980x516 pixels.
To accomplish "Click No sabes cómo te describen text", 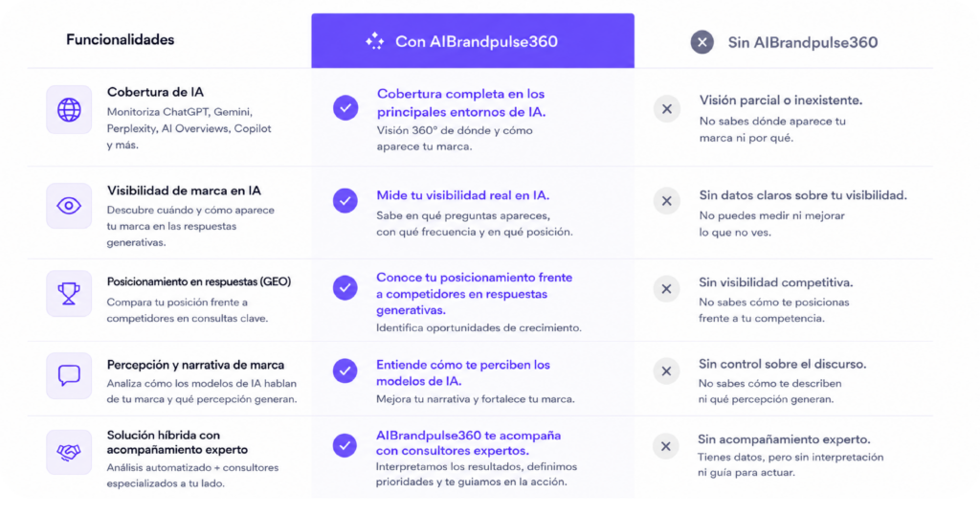I will [x=770, y=391].
